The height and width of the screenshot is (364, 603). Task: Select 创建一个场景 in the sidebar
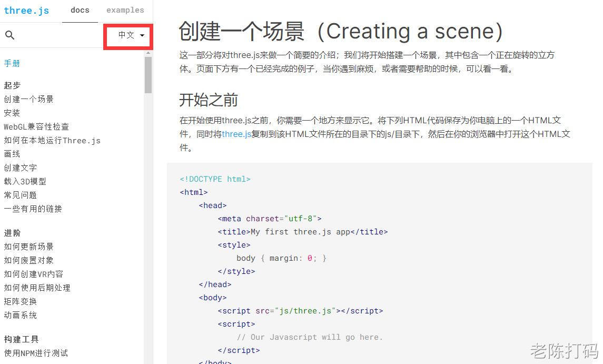pyautogui.click(x=29, y=99)
